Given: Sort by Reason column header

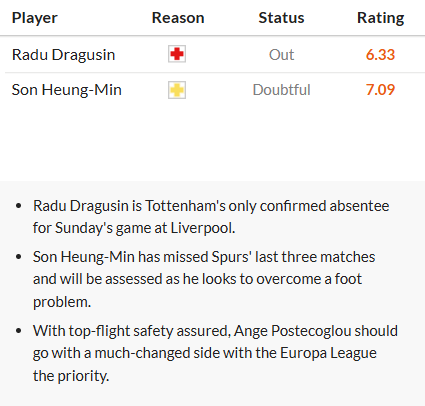Looking at the screenshot, I should (178, 18).
